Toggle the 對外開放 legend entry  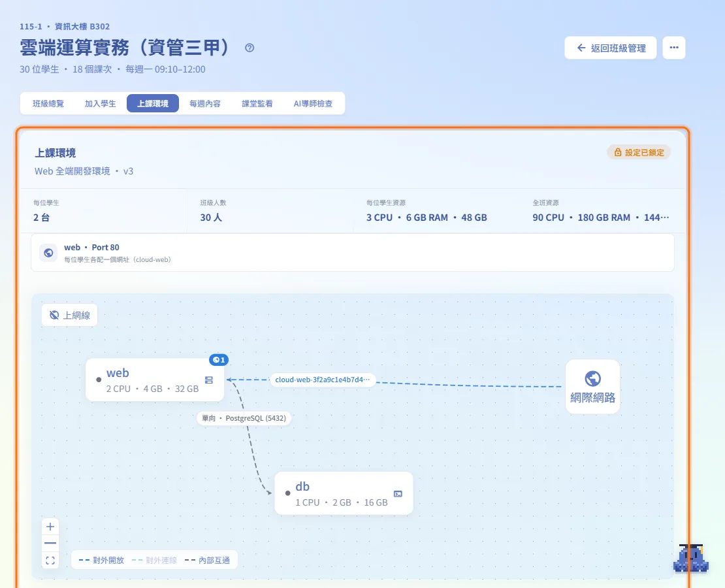click(101, 561)
